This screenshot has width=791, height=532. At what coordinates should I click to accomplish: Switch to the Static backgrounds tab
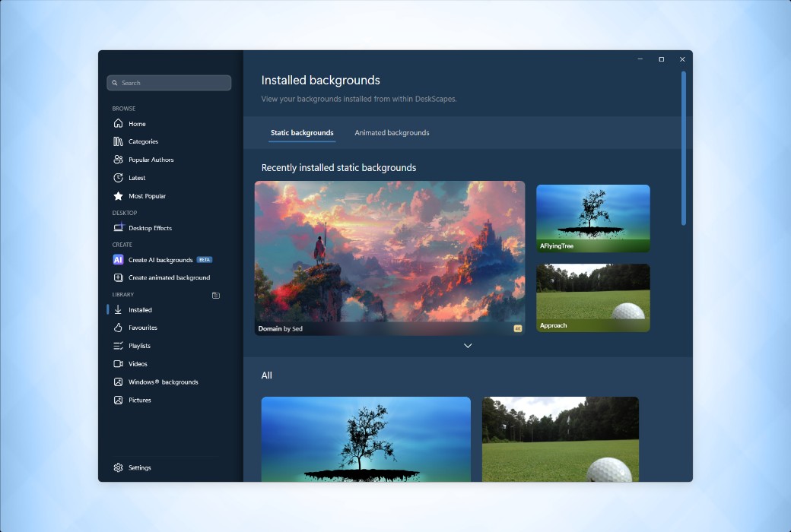coord(302,133)
